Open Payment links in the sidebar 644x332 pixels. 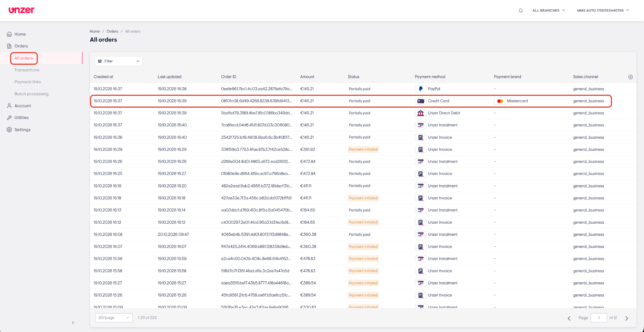click(x=28, y=82)
